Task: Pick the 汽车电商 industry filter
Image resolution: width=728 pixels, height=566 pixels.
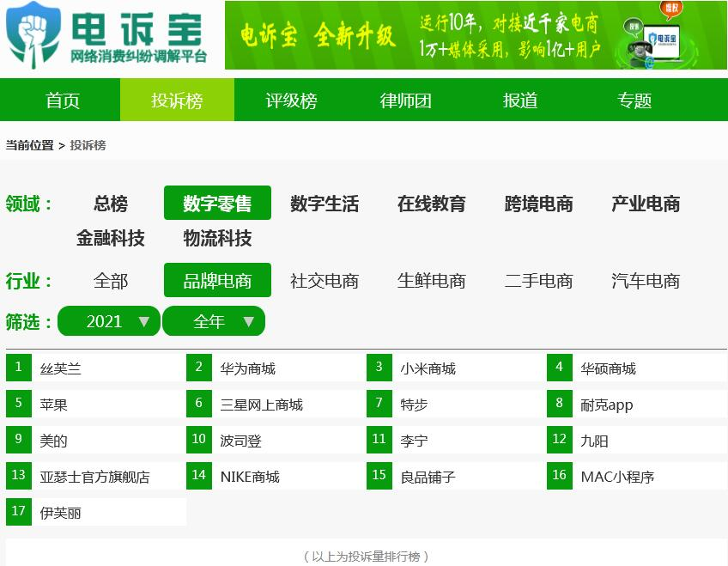Action: (x=646, y=281)
